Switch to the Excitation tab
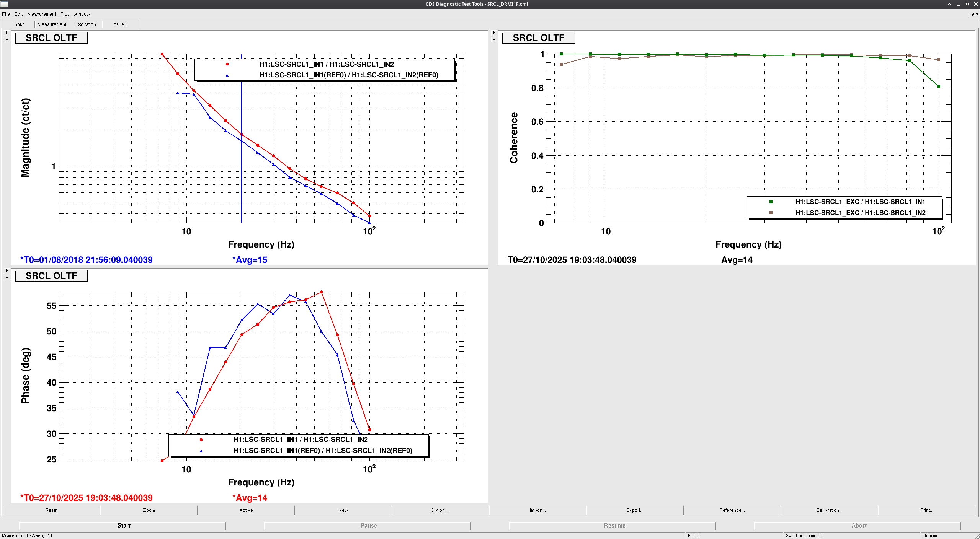The width and height of the screenshot is (980, 539). tap(85, 24)
